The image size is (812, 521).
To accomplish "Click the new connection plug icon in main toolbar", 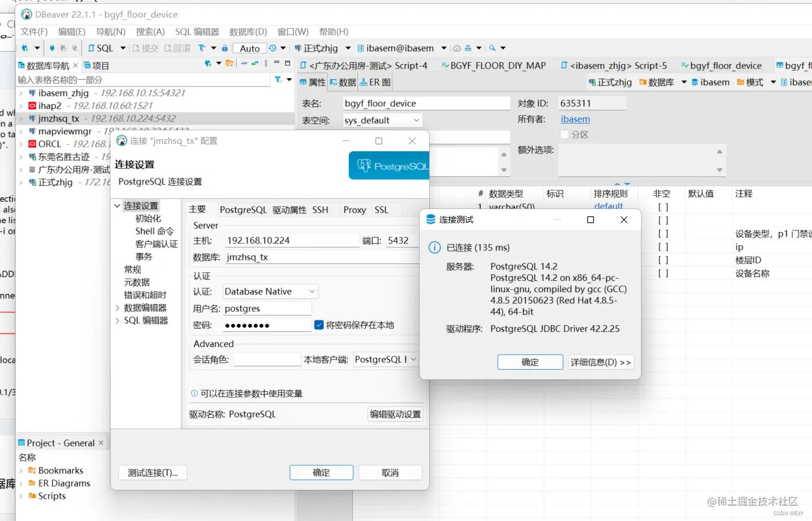I will [x=25, y=48].
